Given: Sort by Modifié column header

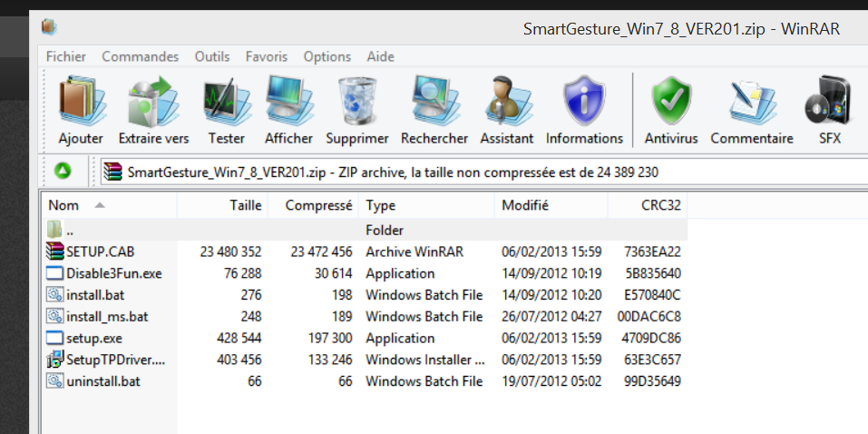Looking at the screenshot, I should coord(525,205).
